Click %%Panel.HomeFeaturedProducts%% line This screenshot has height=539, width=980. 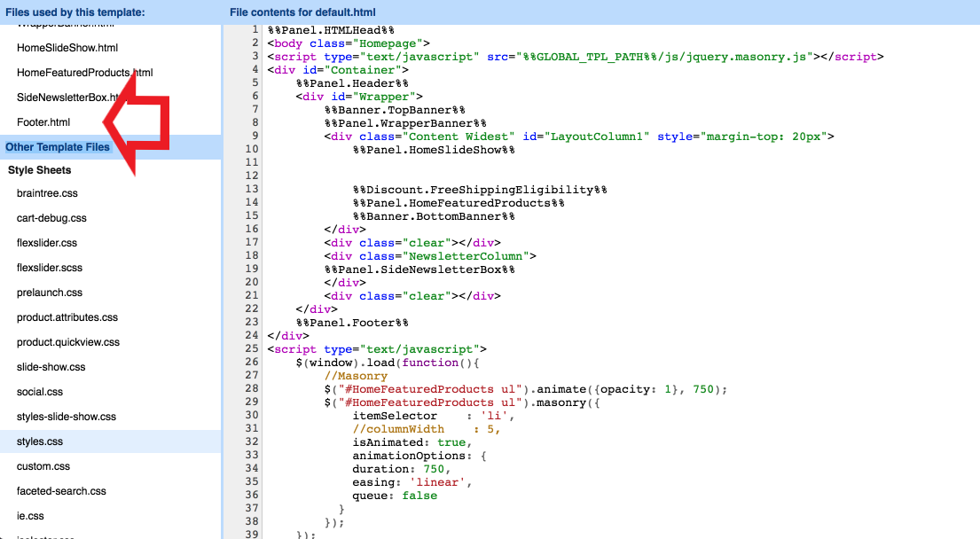[459, 203]
